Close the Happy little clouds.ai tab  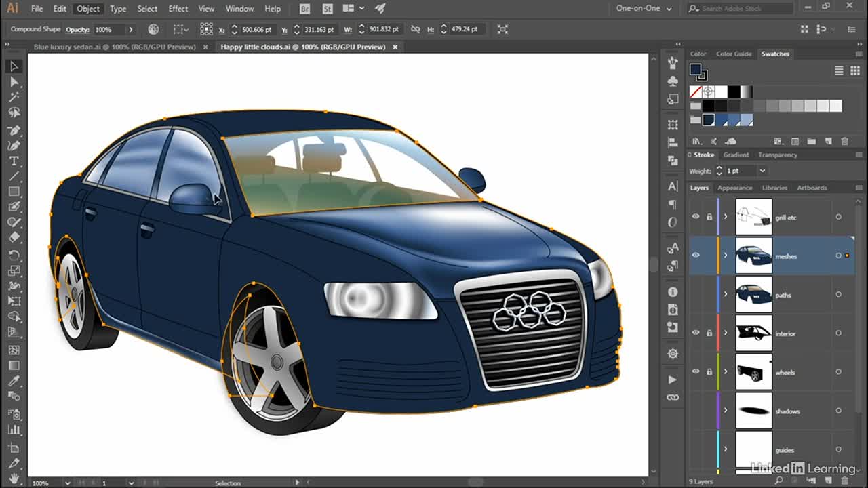click(395, 47)
